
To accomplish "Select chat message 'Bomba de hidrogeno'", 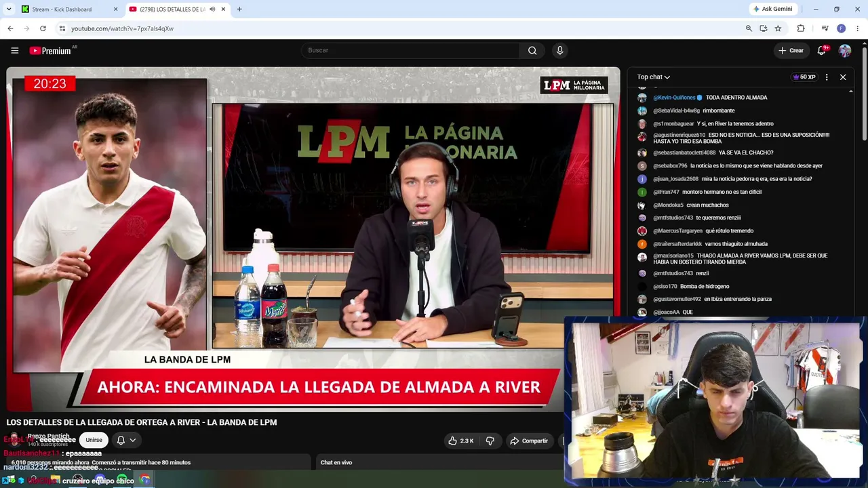I will point(705,287).
